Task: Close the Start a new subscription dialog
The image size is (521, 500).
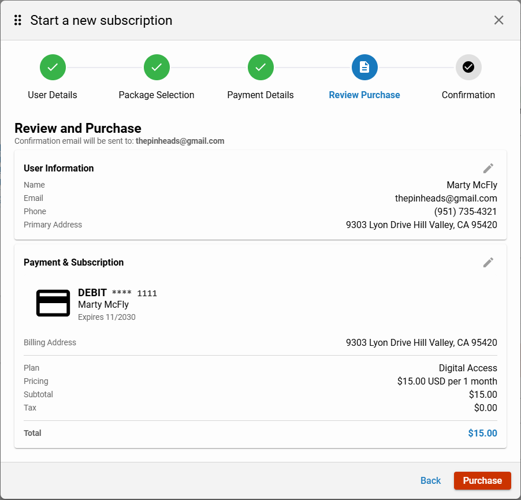Action: tap(498, 20)
